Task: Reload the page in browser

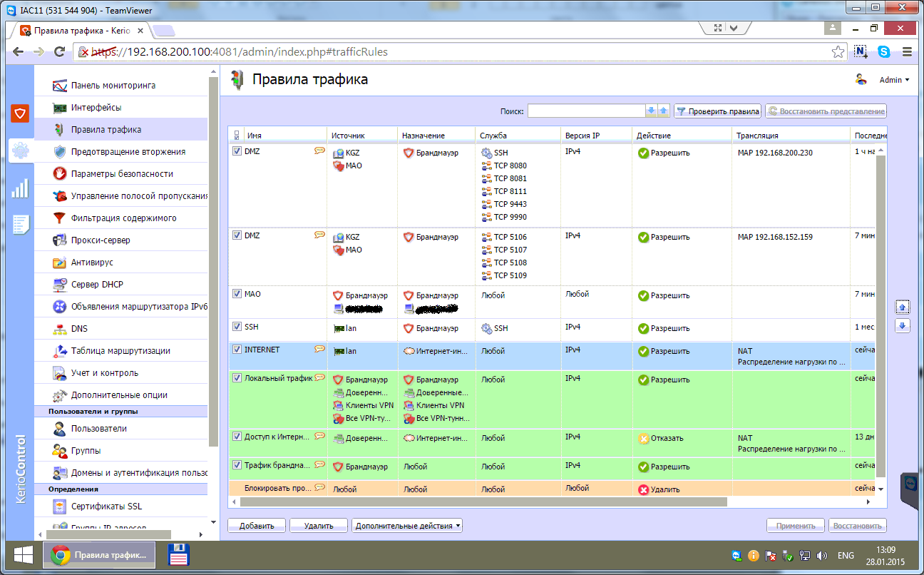Action: click(60, 52)
